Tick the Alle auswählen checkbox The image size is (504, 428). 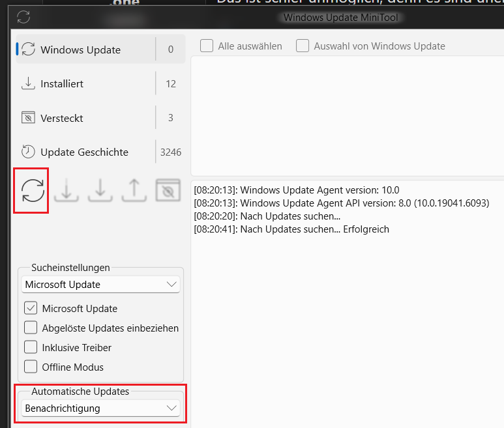pyautogui.click(x=206, y=46)
